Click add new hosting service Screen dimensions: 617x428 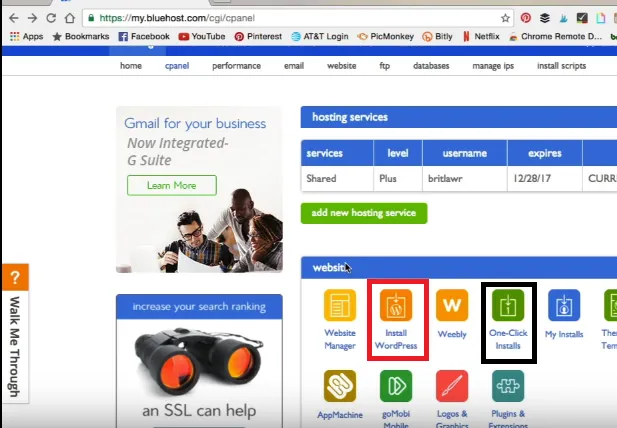364,213
